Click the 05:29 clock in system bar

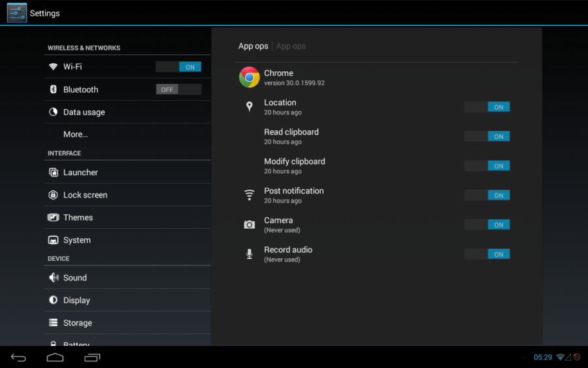(543, 357)
